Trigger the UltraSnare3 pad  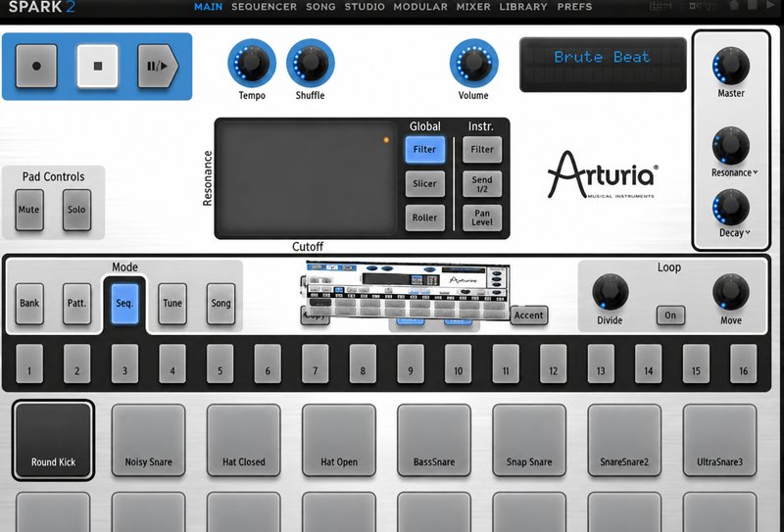coord(719,440)
